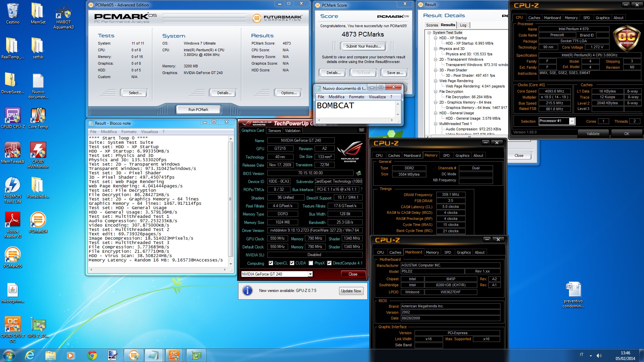Screen dimensions: 644x362
Task: Select the CPUID HWMonitor desktop icon
Action: coord(38,156)
